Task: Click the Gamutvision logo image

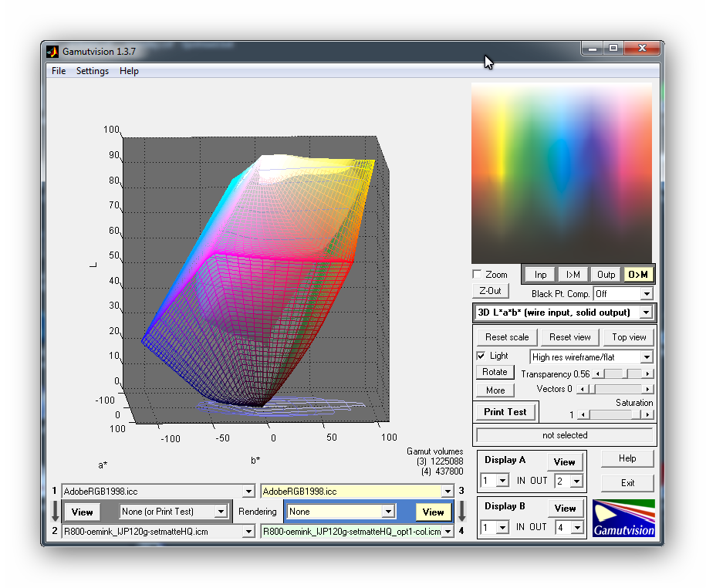Action: (x=623, y=518)
